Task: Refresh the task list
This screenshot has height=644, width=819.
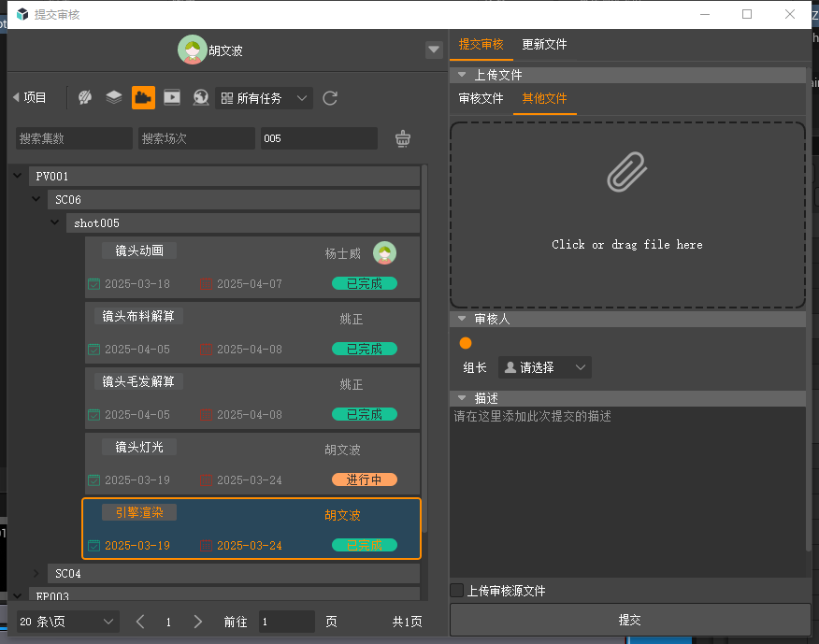Action: (x=330, y=98)
